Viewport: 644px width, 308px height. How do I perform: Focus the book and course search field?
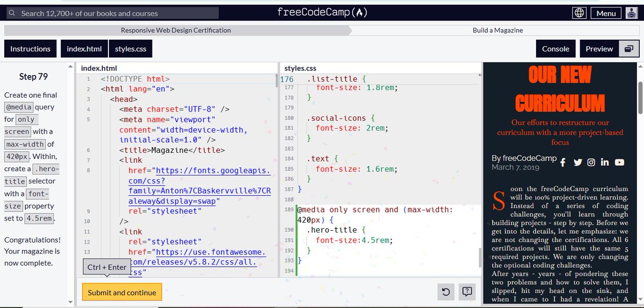(x=112, y=13)
